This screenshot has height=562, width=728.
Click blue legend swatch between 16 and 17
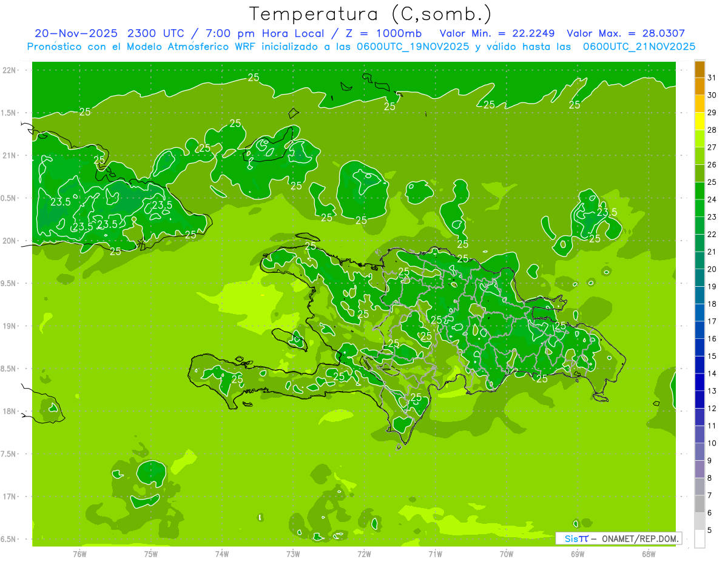tap(699, 330)
